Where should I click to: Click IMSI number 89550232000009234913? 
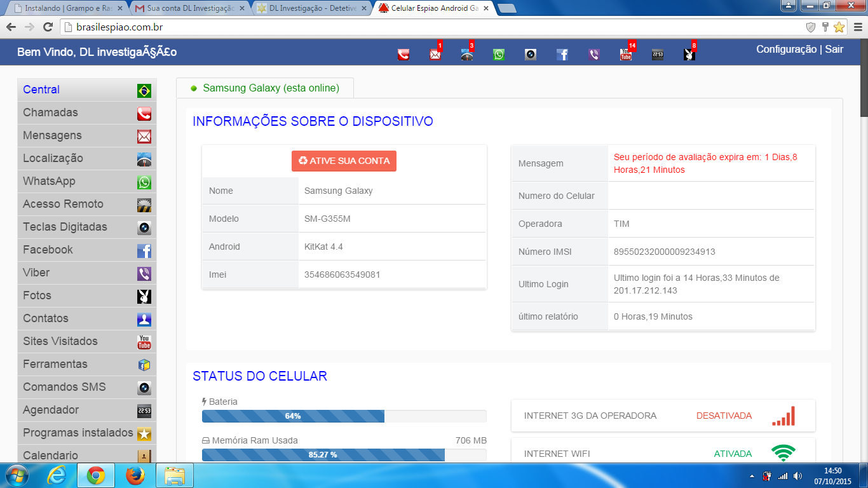point(665,252)
